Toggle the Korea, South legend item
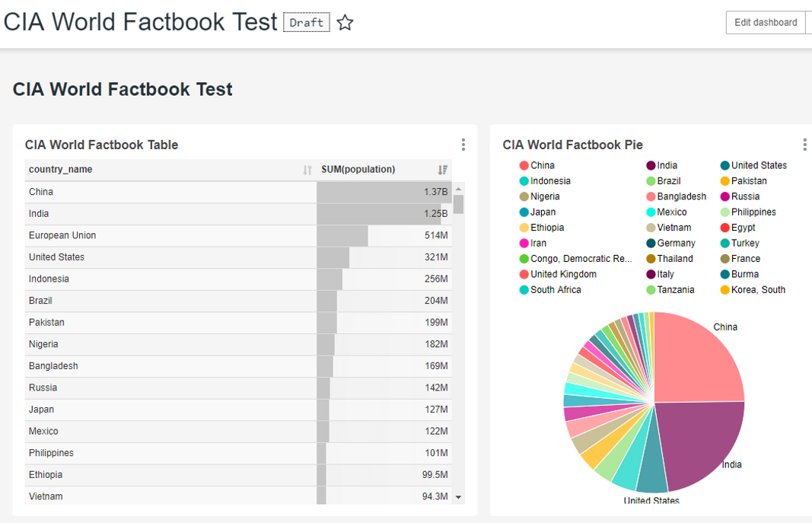 pyautogui.click(x=757, y=290)
